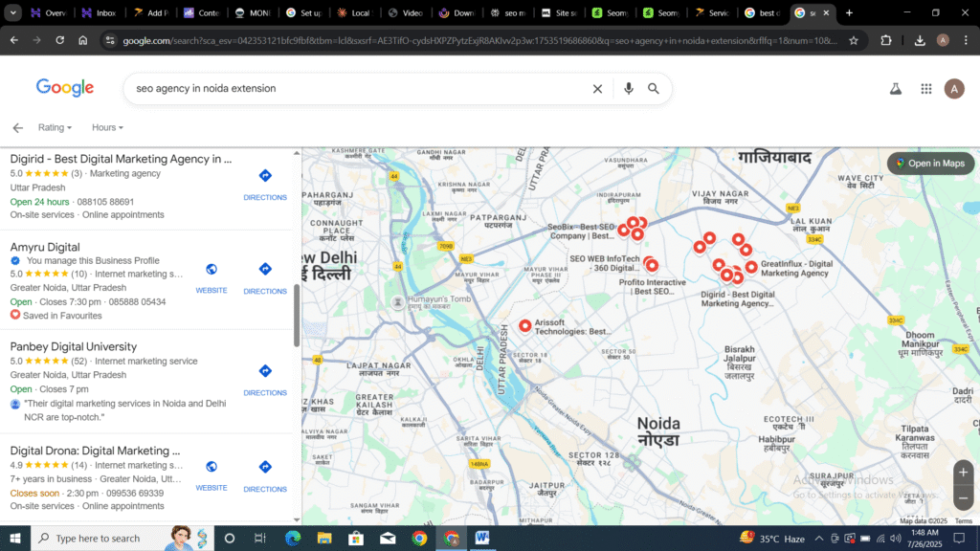Start voice search with the microphone icon
Screen dimensions: 980x551
pyautogui.click(x=628, y=89)
